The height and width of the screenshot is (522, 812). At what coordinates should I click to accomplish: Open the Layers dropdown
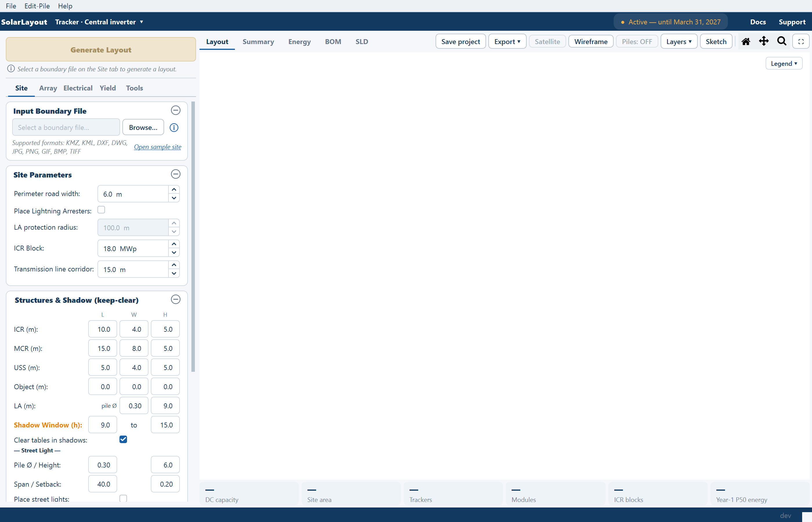click(679, 41)
